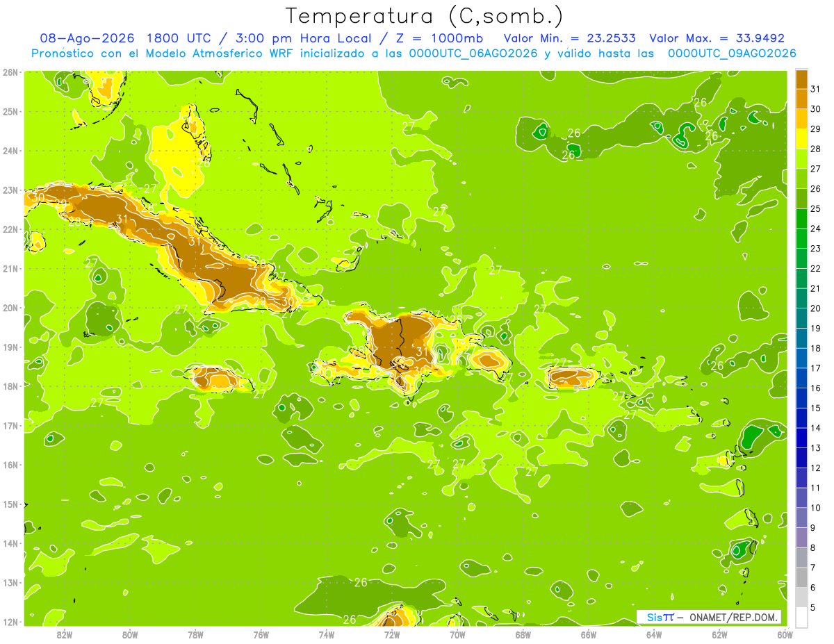Click the legend value label "29"
This screenshot has height=644, width=834.
(816, 129)
